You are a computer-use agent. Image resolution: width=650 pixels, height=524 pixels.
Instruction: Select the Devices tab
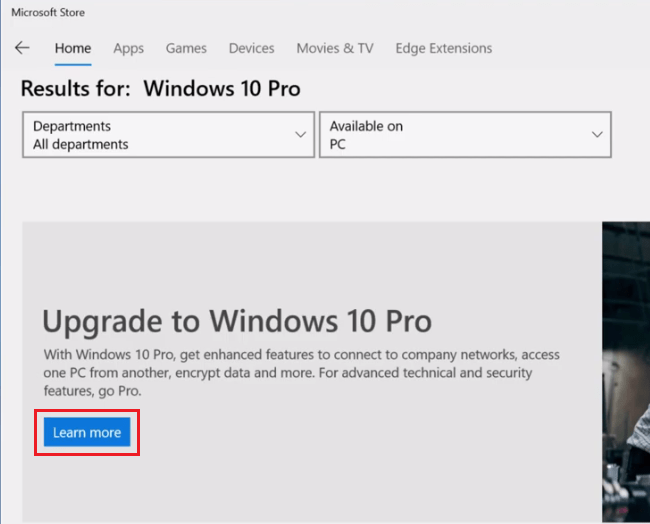point(252,49)
